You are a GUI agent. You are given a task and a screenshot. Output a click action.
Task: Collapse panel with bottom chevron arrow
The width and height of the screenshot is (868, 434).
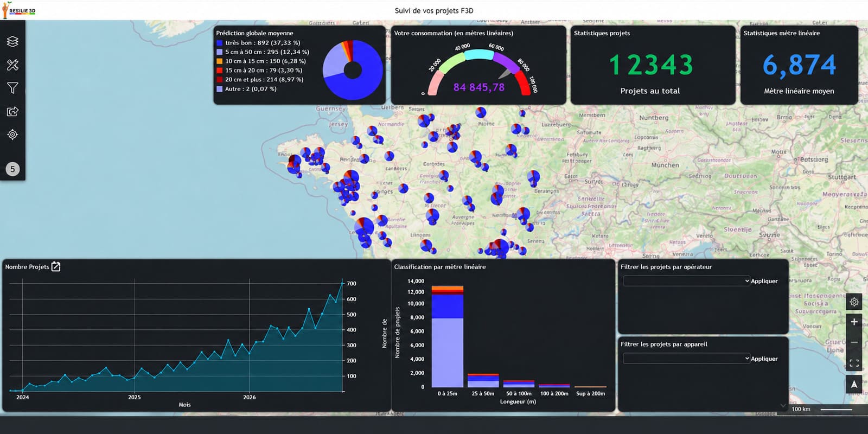[x=783, y=405]
